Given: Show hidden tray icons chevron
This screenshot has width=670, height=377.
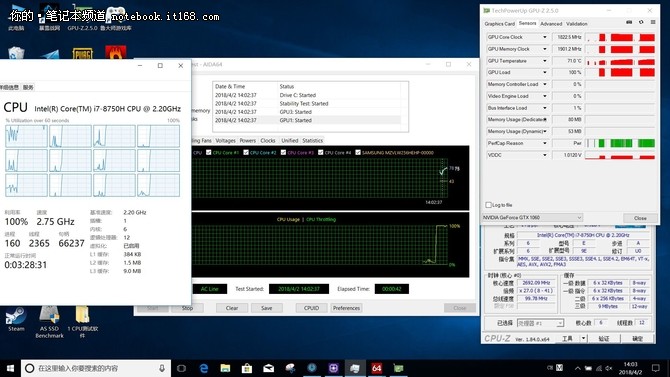Looking at the screenshot, I should pos(577,368).
